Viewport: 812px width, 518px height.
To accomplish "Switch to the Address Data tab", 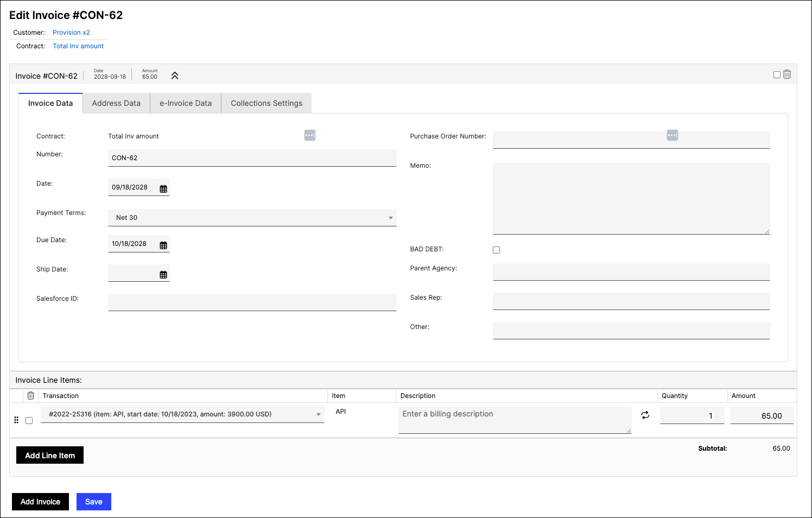I will 116,103.
